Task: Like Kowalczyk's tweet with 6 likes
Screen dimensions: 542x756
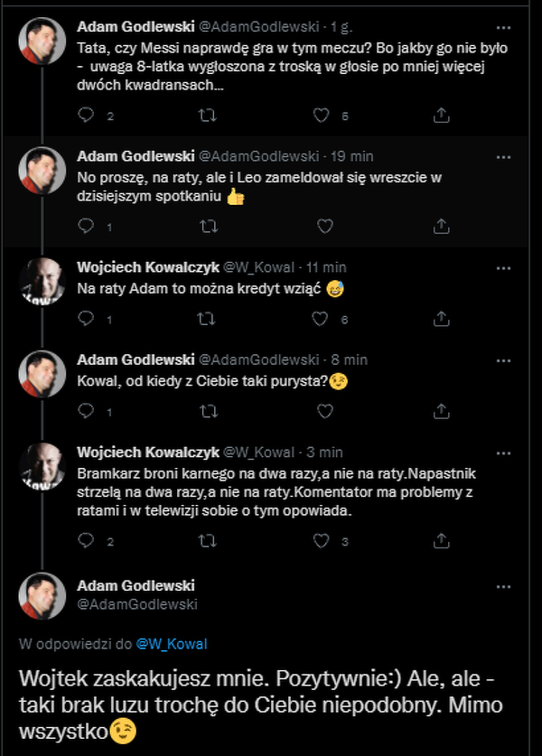Action: 321,319
